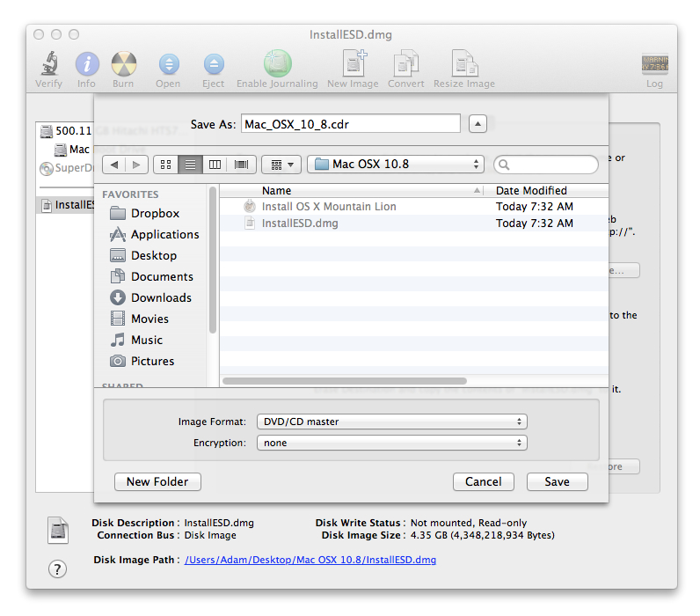
Task: Click the Downloads arrow icon
Action: 118,298
